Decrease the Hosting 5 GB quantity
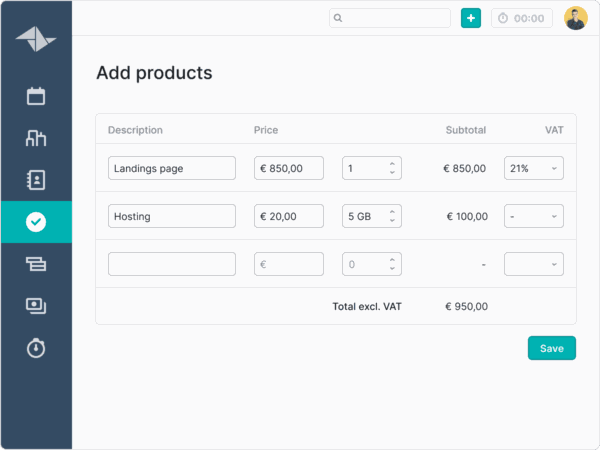This screenshot has width=600, height=450. [x=392, y=221]
